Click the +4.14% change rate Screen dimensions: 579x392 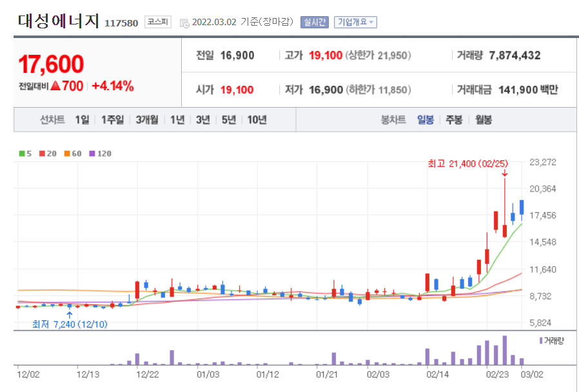click(113, 86)
